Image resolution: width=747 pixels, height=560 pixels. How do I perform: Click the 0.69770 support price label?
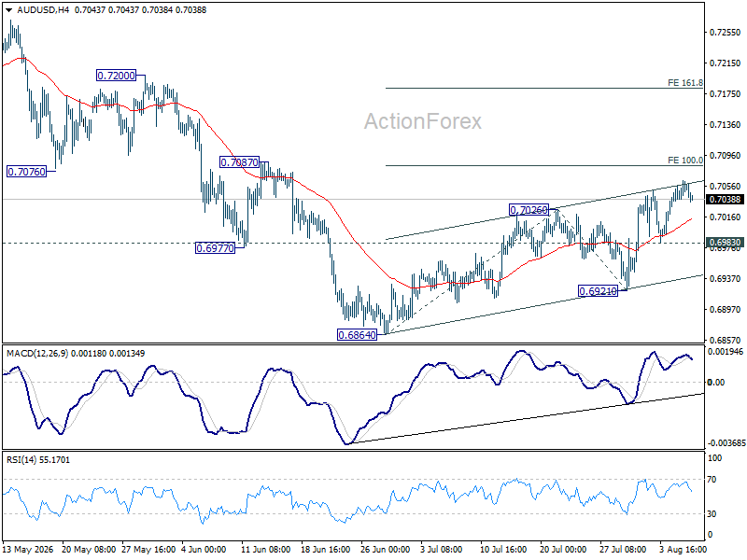coord(216,248)
